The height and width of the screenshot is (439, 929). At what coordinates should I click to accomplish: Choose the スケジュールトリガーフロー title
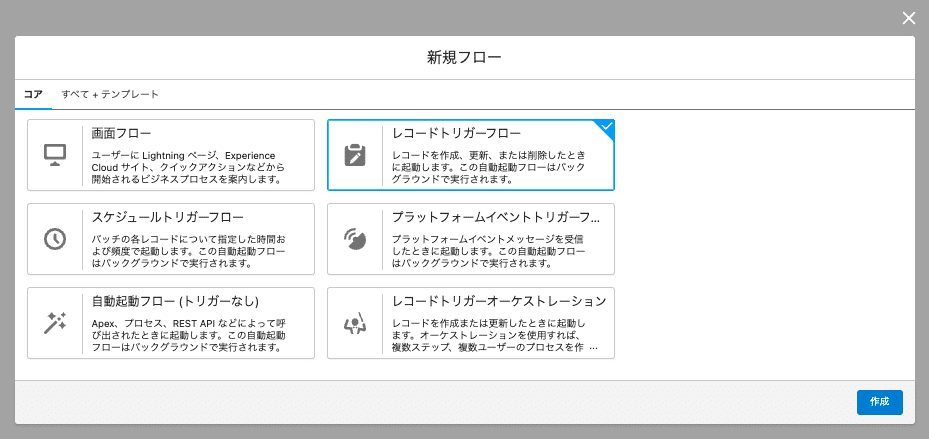(x=168, y=217)
